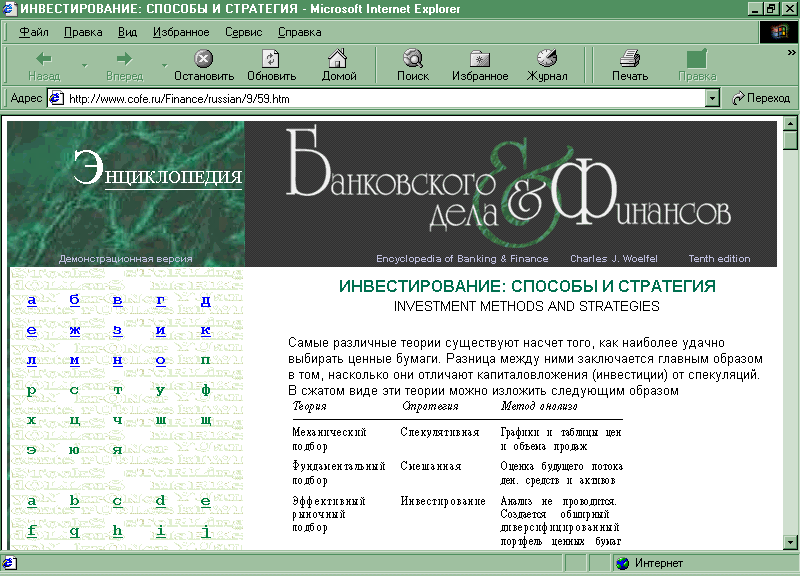Click the URL address input field
Viewport: 800px width, 576px height.
coord(385,98)
